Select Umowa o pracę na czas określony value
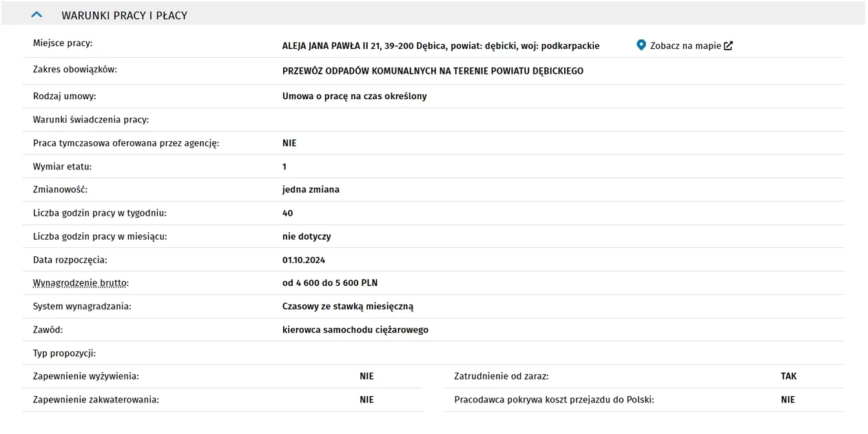Image resolution: width=868 pixels, height=434 pixels. [355, 96]
